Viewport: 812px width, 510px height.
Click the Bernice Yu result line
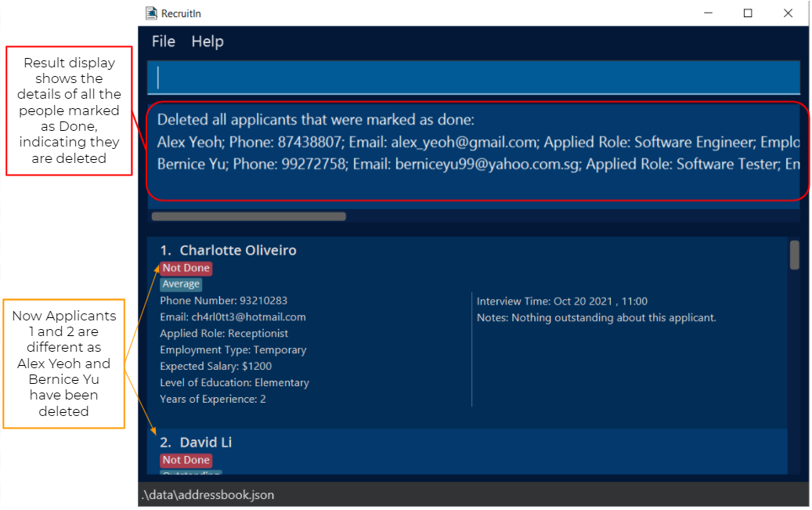click(478, 165)
